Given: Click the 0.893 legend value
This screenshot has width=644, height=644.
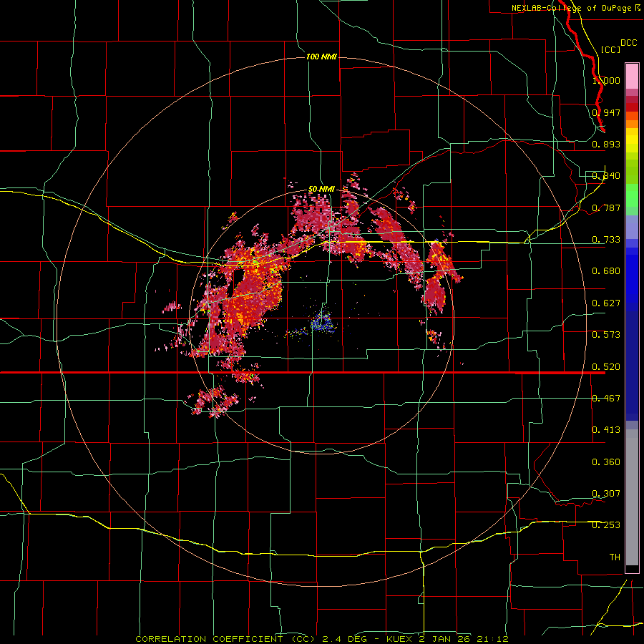Looking at the screenshot, I should tap(606, 144).
